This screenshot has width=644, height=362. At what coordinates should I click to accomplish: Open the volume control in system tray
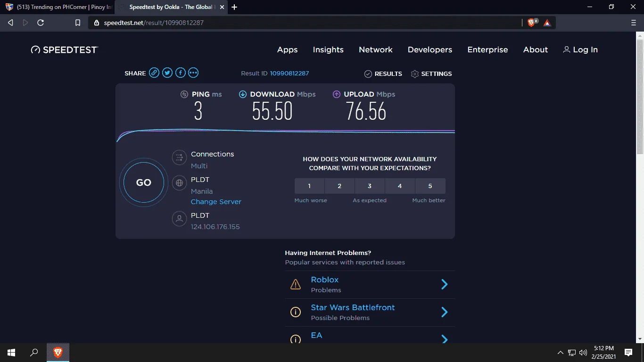pos(583,353)
